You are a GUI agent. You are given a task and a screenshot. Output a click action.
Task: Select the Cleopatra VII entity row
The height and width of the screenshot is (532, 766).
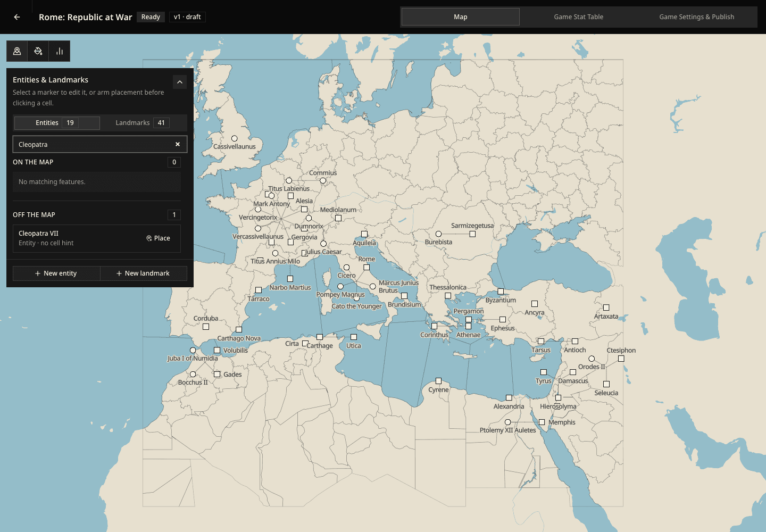[97, 238]
